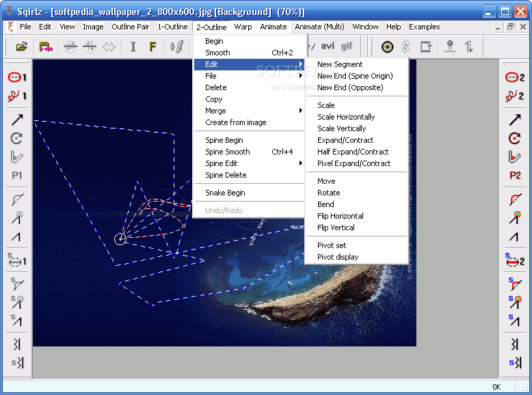Click the right bend tool icon
532x395 pixels.
(x=515, y=156)
